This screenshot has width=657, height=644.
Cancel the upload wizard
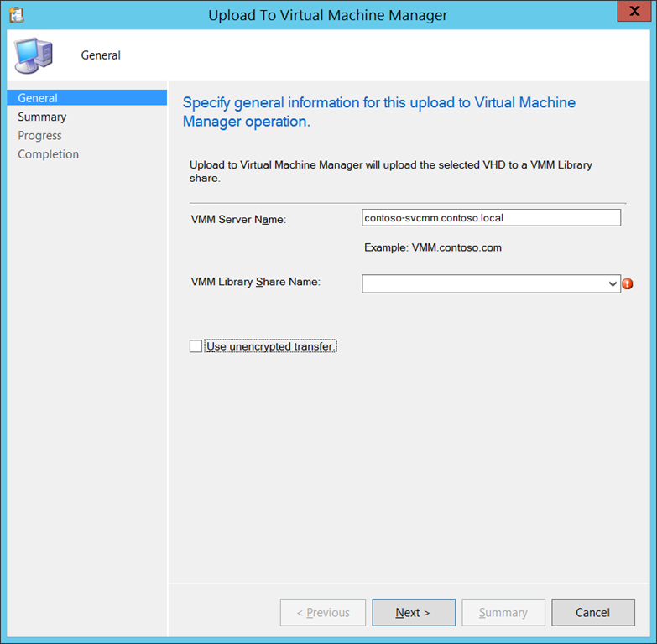pos(592,612)
